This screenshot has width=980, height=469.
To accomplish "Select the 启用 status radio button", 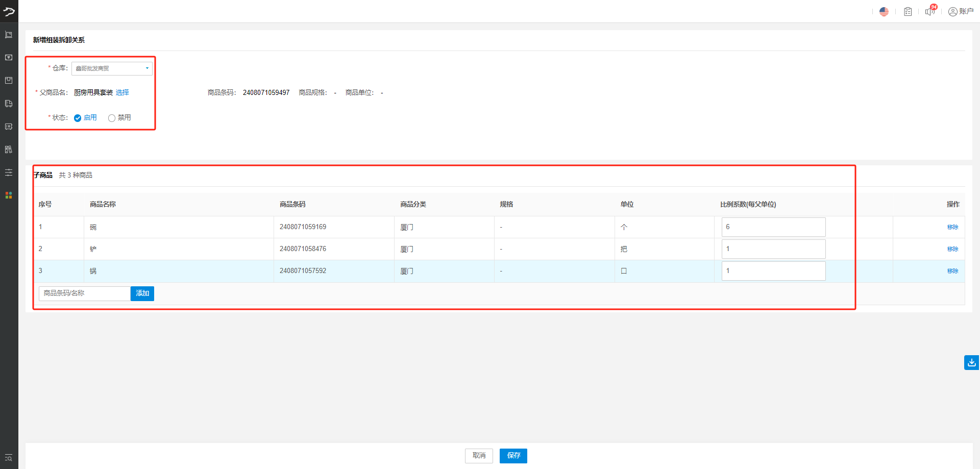I will (78, 118).
